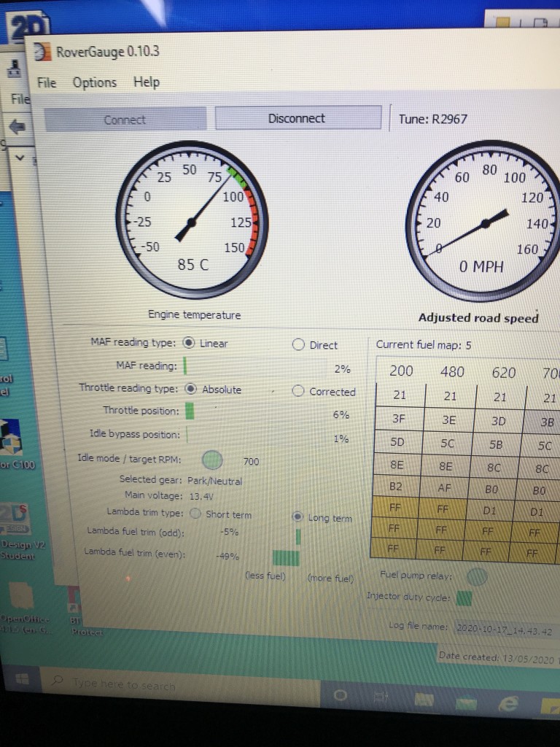Click fuel map cell 3E

tap(448, 419)
